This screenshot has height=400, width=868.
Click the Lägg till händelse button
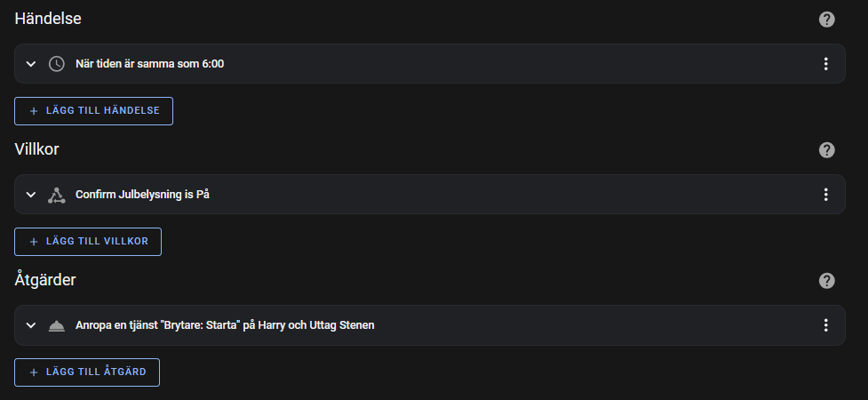pyautogui.click(x=93, y=111)
